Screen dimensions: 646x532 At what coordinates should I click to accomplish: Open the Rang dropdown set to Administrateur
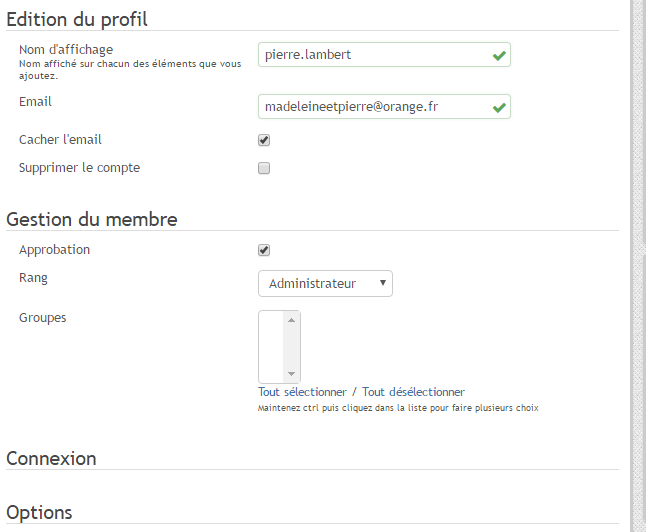point(325,284)
